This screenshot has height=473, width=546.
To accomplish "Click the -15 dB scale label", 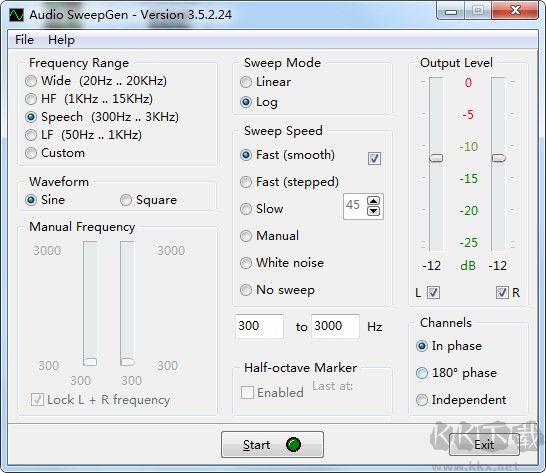I will [x=468, y=179].
